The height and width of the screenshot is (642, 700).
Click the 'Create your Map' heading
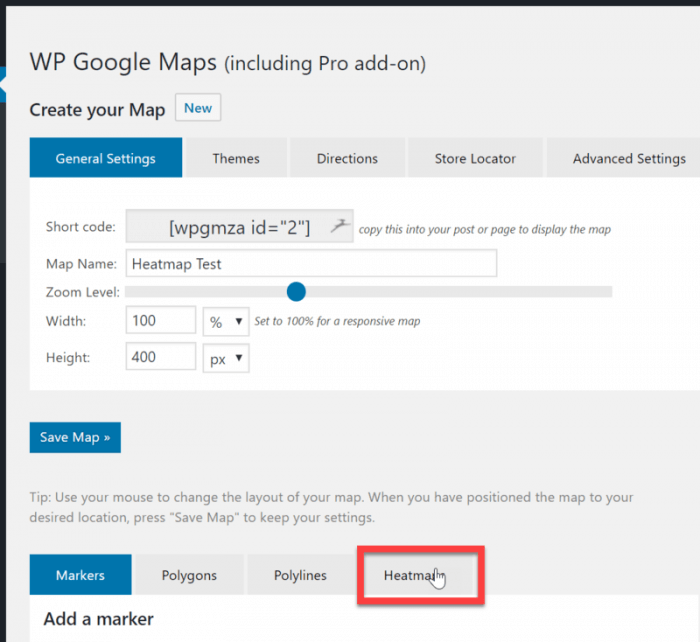tap(97, 110)
